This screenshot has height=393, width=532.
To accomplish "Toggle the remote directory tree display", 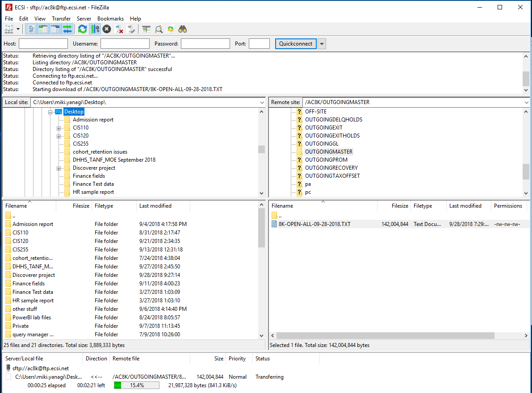I will pos(55,29).
